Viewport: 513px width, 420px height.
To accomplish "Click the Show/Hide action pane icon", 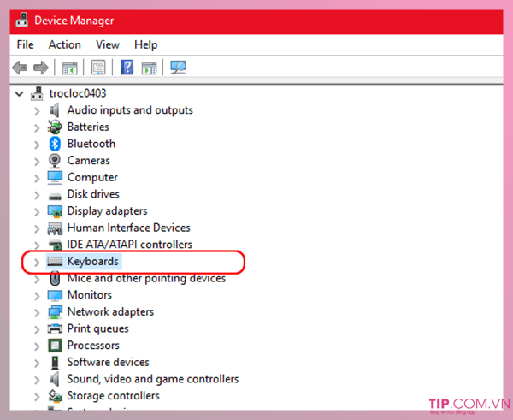I will point(149,68).
